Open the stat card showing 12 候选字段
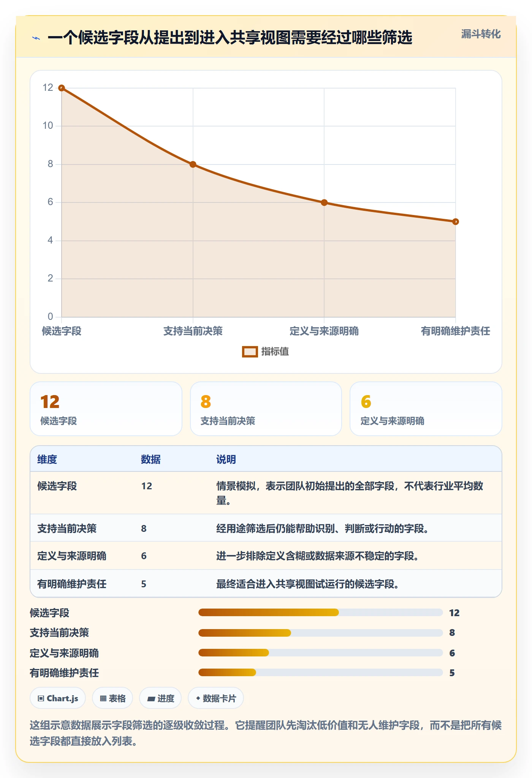Image resolution: width=532 pixels, height=778 pixels. (106, 409)
